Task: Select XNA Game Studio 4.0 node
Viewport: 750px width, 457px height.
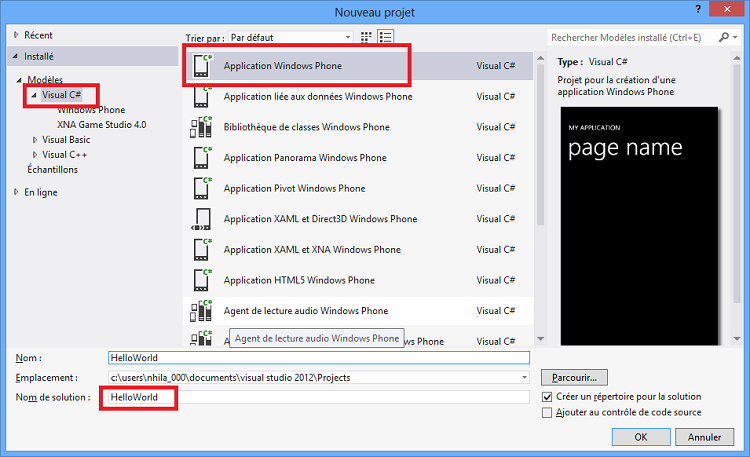Action: (101, 124)
